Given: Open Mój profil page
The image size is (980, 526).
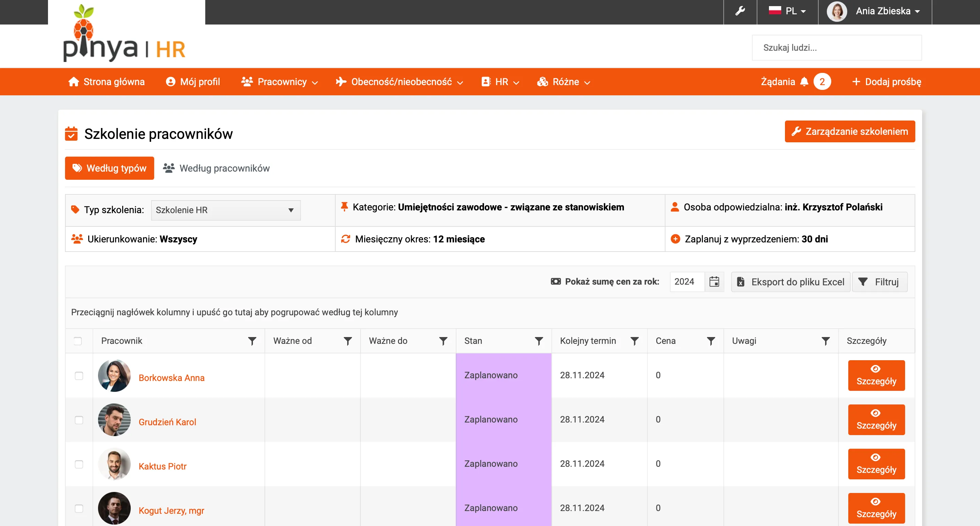Looking at the screenshot, I should point(193,82).
